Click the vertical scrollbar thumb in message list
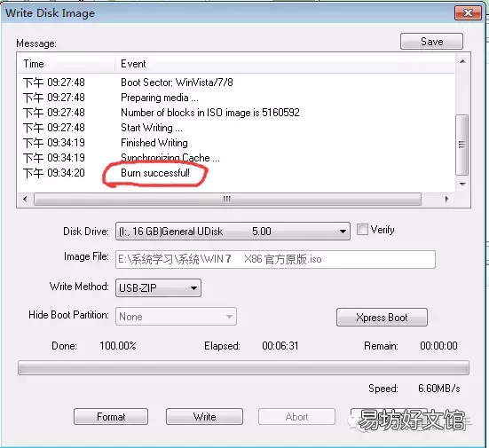The height and width of the screenshot is (448, 489). point(461,145)
